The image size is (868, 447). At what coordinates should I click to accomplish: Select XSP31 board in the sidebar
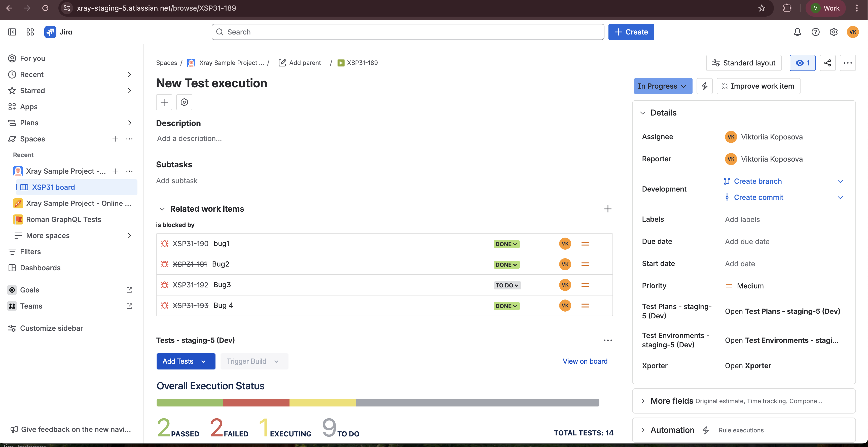53,187
